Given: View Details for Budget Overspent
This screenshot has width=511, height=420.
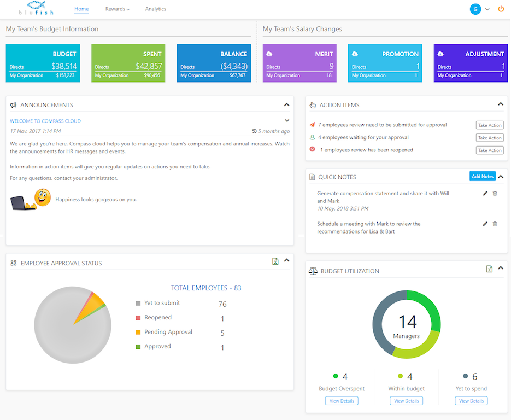Looking at the screenshot, I should 342,401.
